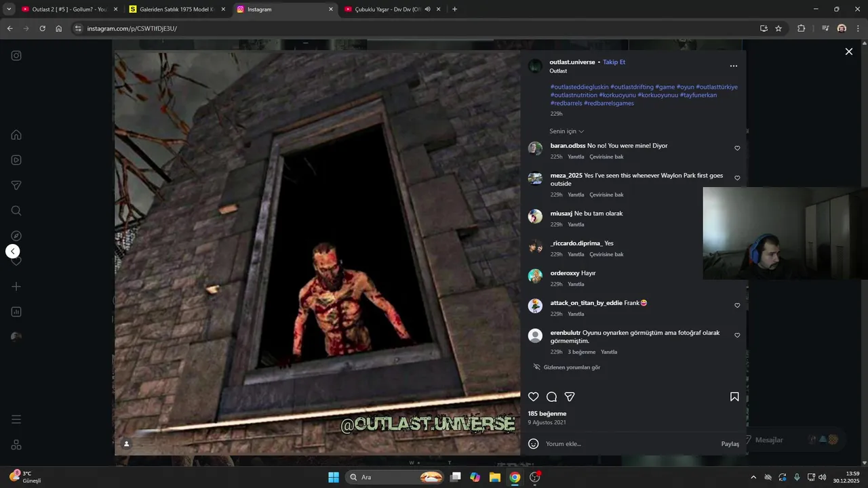Go to the Home feed icon
868x488 pixels.
coord(16,135)
